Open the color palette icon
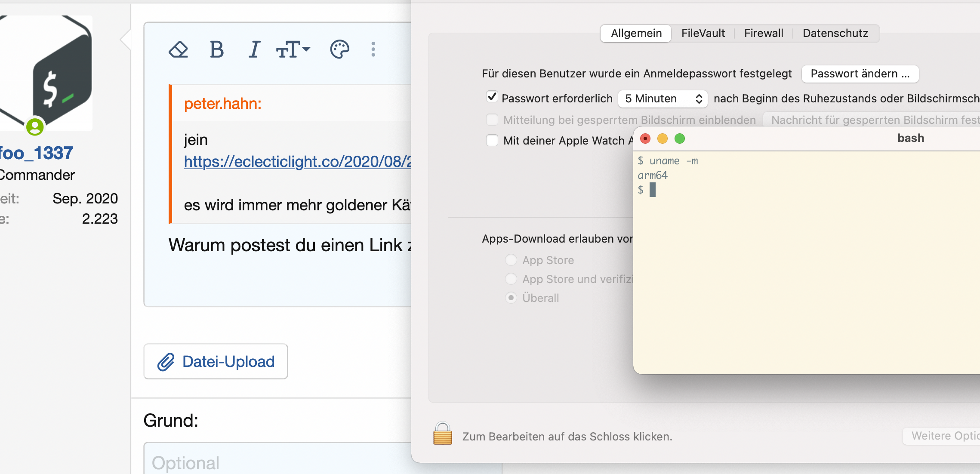The height and width of the screenshot is (474, 980). click(x=339, y=49)
